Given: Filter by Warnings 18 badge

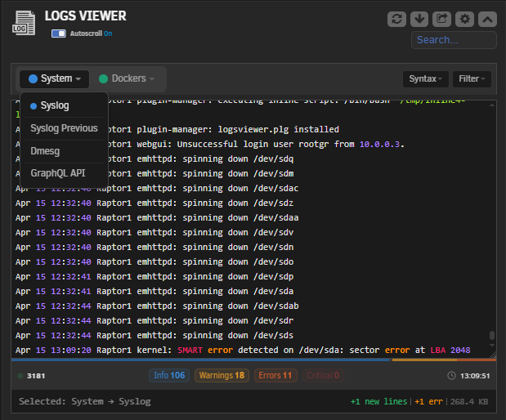Looking at the screenshot, I should (x=222, y=376).
